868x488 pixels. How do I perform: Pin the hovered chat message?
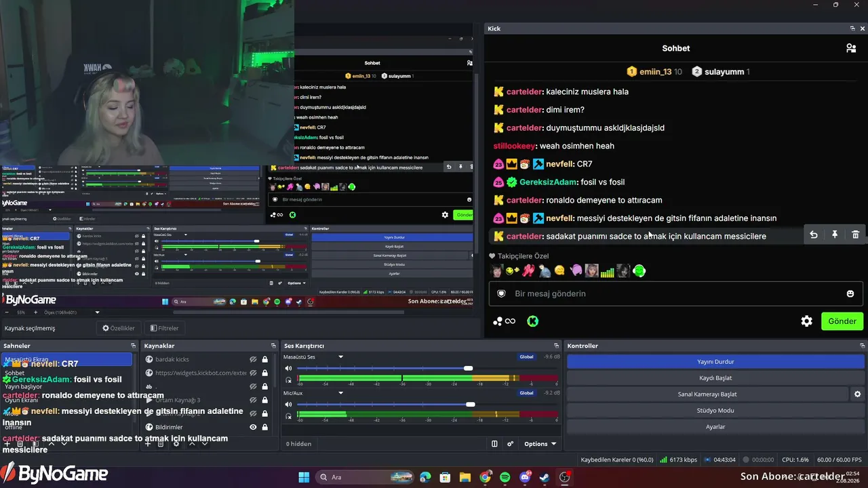tap(835, 235)
